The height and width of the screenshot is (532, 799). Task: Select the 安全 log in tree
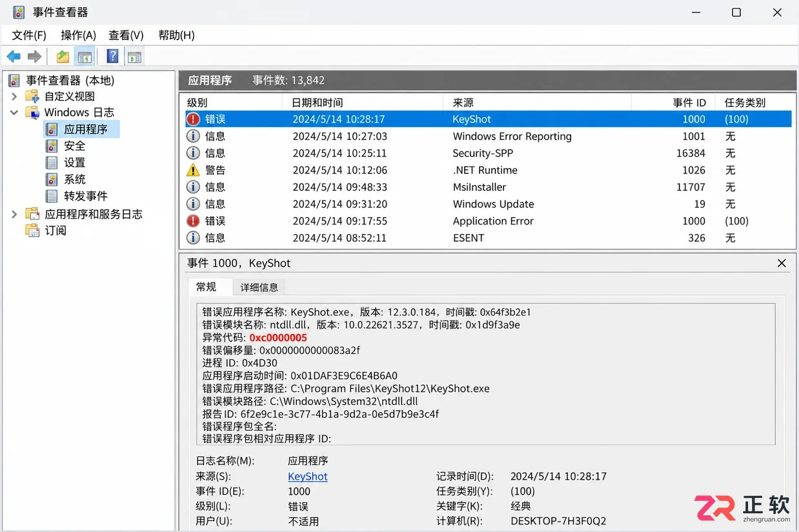pos(75,146)
